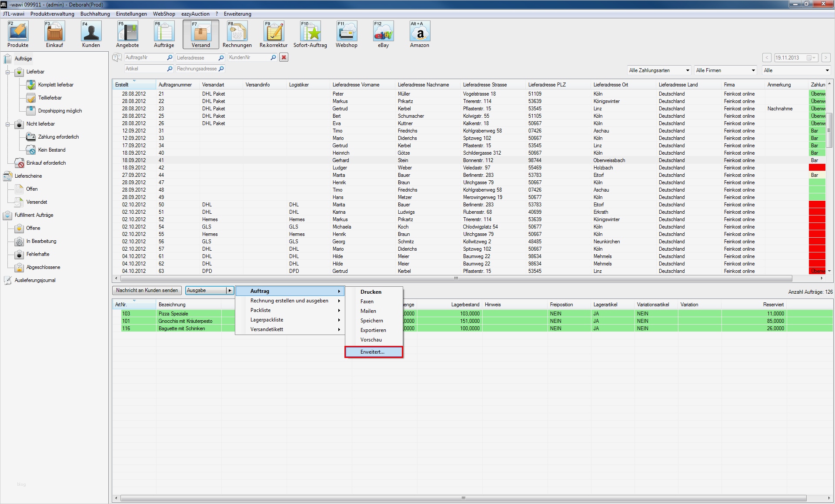Choose Packliste from the Ausgabe menu

click(x=261, y=310)
